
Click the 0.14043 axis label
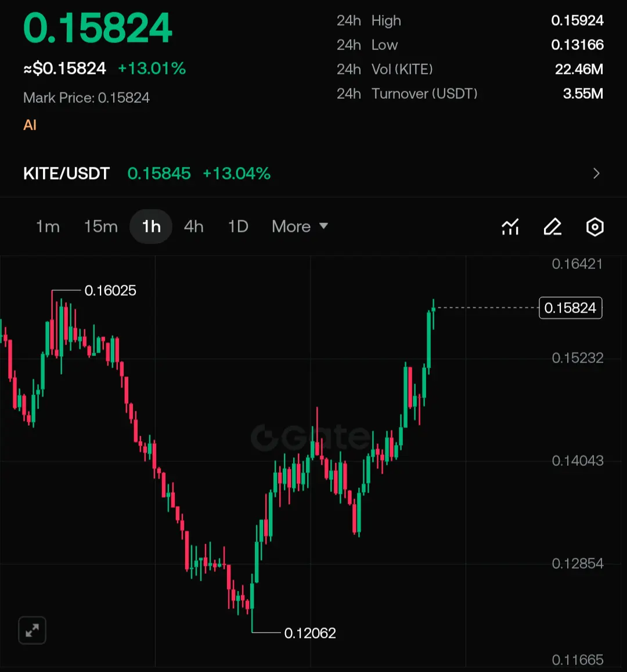tap(577, 461)
